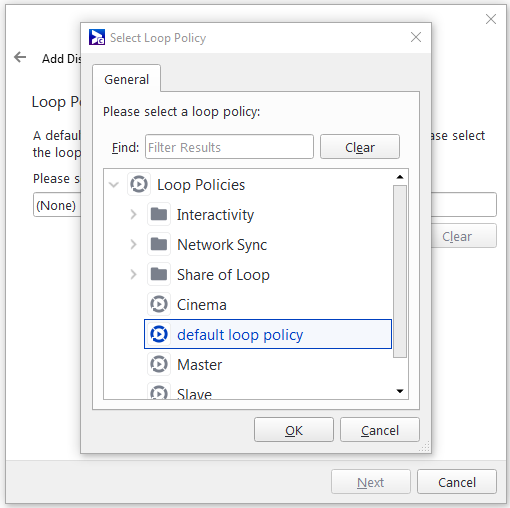Click the application logo in dialog title bar

click(97, 37)
